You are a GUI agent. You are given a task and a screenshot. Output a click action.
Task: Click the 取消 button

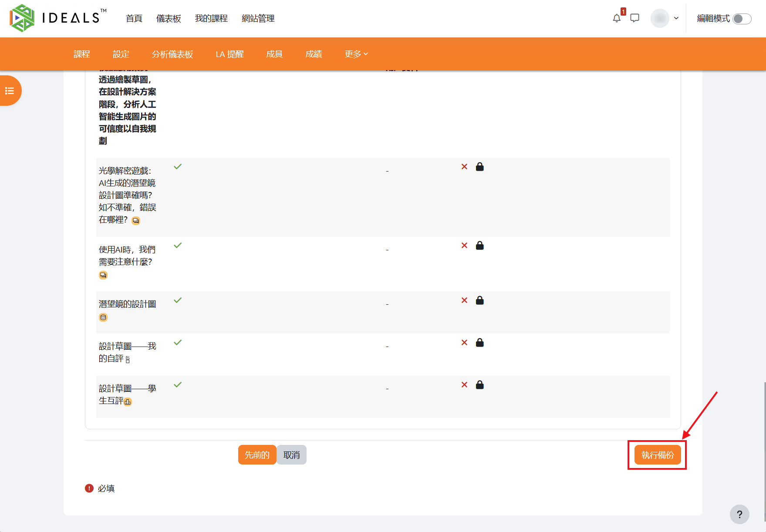tap(291, 455)
